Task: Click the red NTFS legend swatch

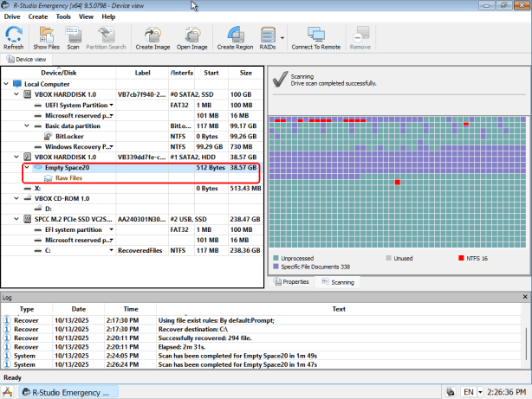Action: 463,258
